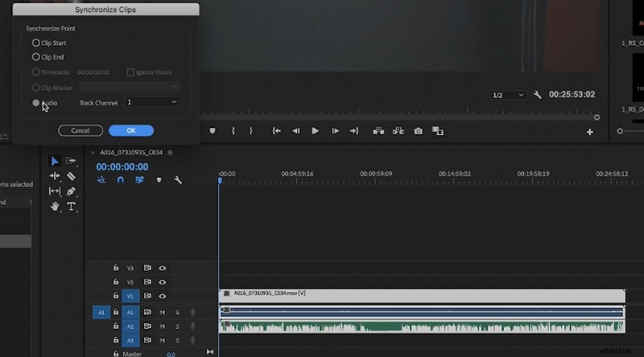Mute audio track A3
This screenshot has width=644, height=357.
coord(163,341)
